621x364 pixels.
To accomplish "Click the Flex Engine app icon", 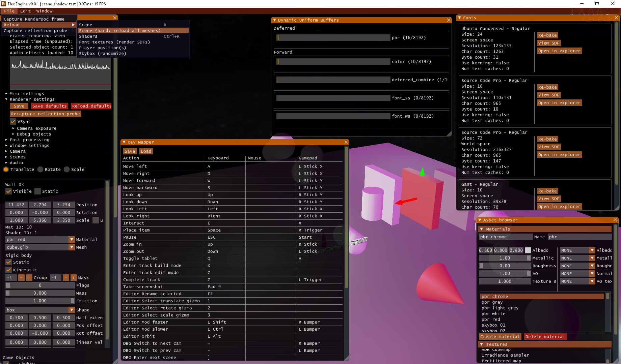I will click(3, 4).
